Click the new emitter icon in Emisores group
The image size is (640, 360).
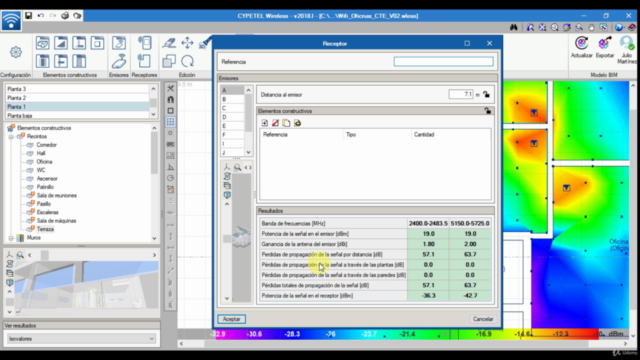coord(119,43)
